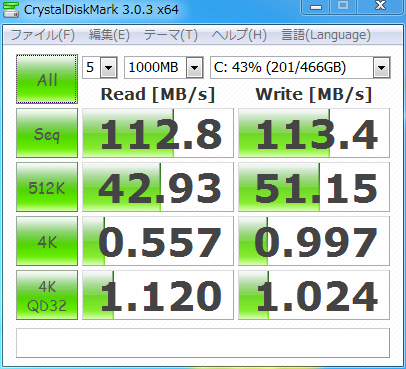This screenshot has width=406, height=369.
Task: Select the 4K QD32 read result 1.120
Action: tap(158, 295)
